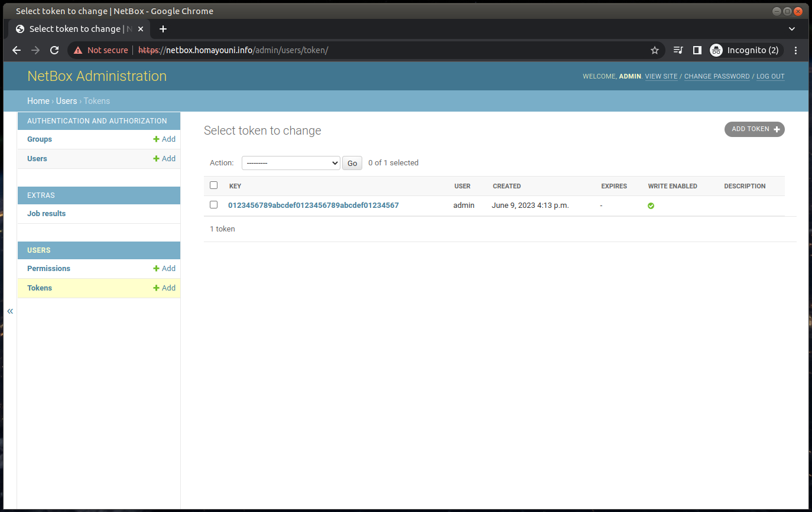Viewport: 812px width, 512px height.
Task: Click the CHANGE PASSWORD link
Action: point(717,77)
